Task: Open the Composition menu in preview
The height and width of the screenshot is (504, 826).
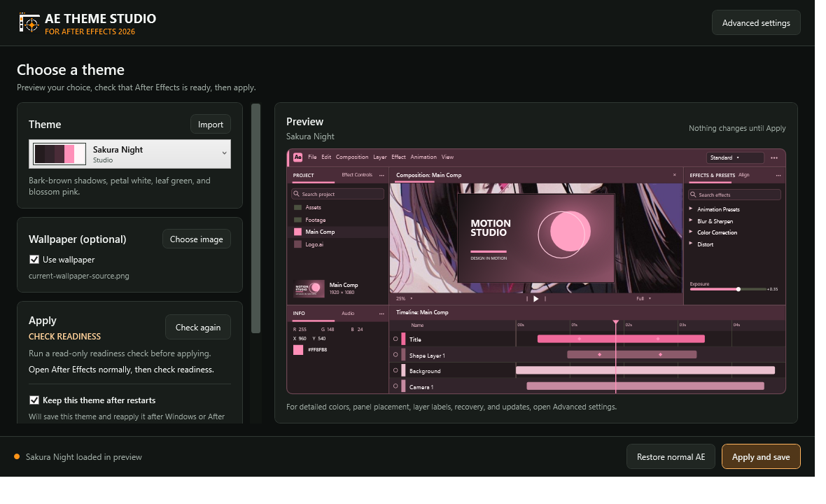Action: pos(352,157)
